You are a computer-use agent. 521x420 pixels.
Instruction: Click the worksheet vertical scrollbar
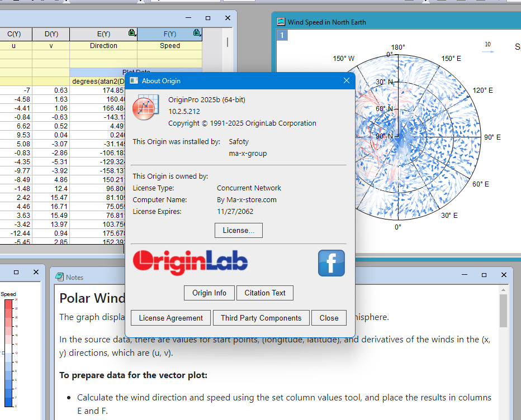pos(228,42)
